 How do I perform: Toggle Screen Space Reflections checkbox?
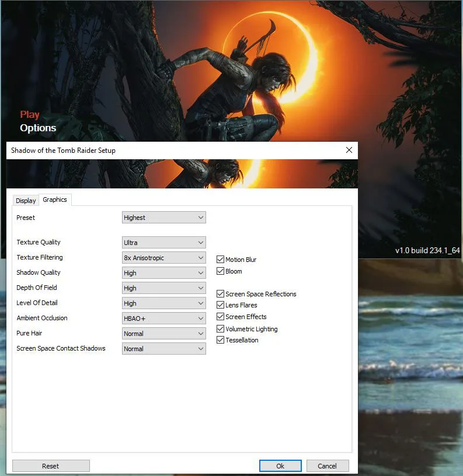220,293
